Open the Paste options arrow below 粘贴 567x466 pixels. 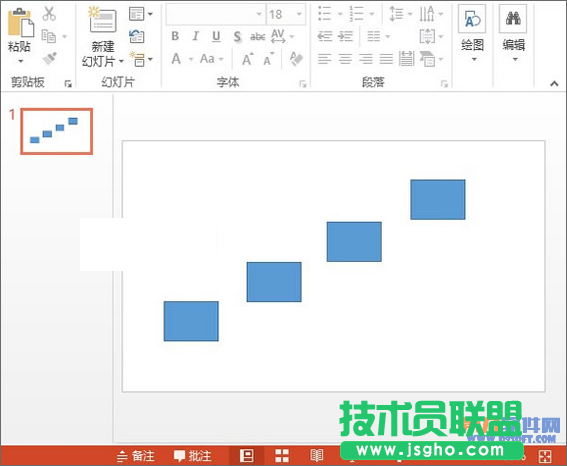click(21, 61)
